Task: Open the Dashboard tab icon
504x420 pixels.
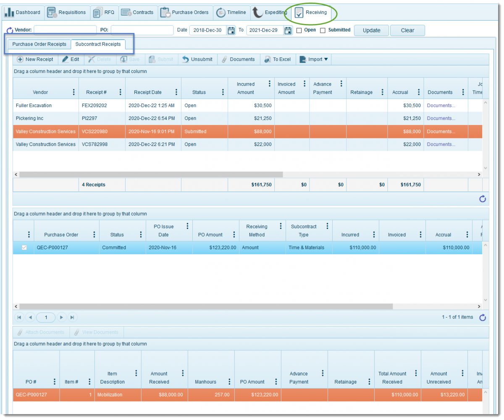Action: pos(9,12)
